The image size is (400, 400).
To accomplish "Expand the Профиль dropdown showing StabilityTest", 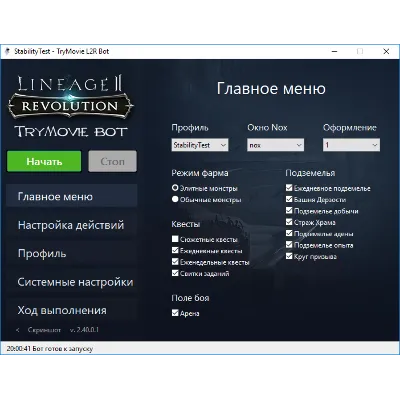I will 200,145.
